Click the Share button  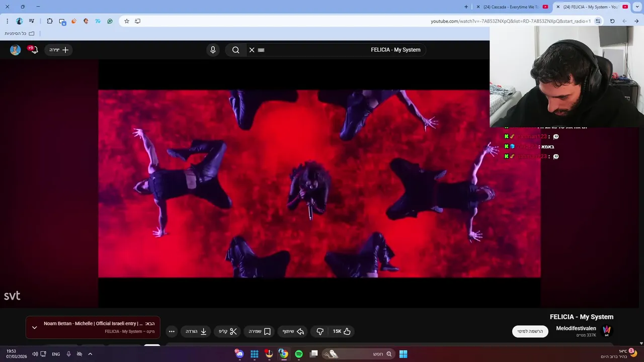(x=293, y=331)
